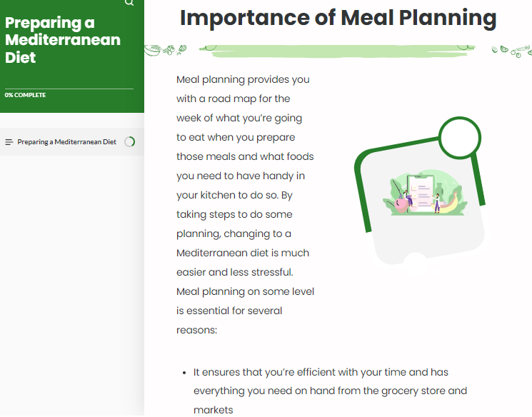532x417 pixels.
Task: Click the pink apple in the illustration
Action: pyautogui.click(x=401, y=204)
